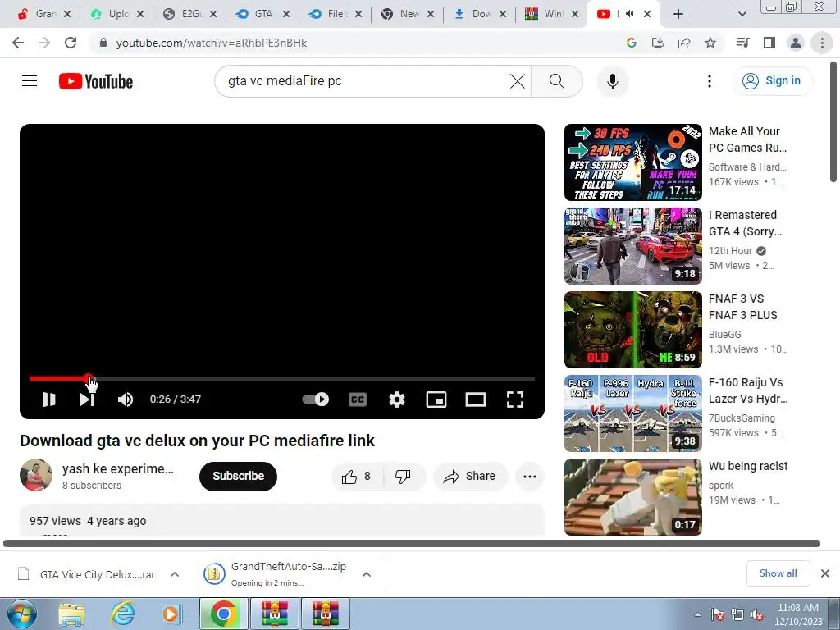Expand the tab search dropdown arrow

click(x=742, y=14)
